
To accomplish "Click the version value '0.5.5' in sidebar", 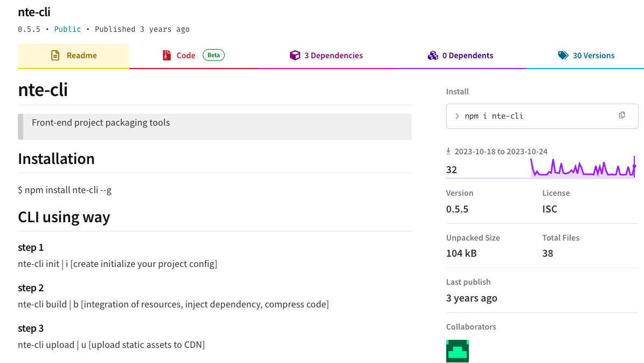I will 457,209.
